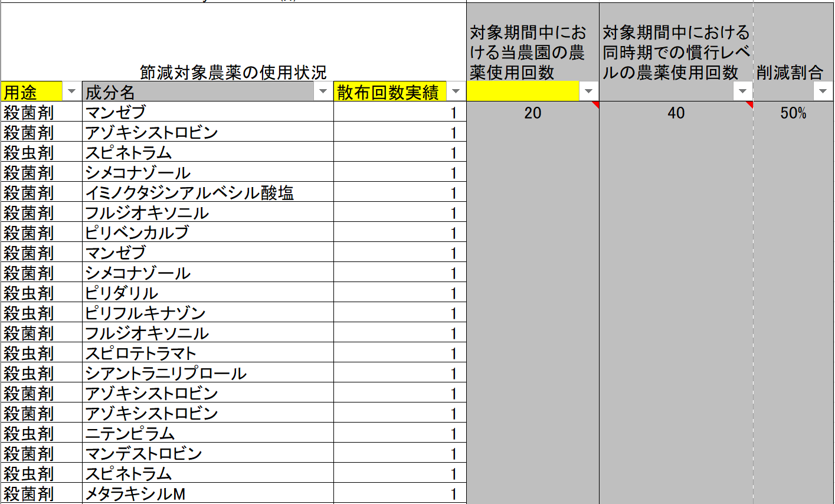
Task: Open the 成分名 column filter dropdown
Action: tap(323, 91)
